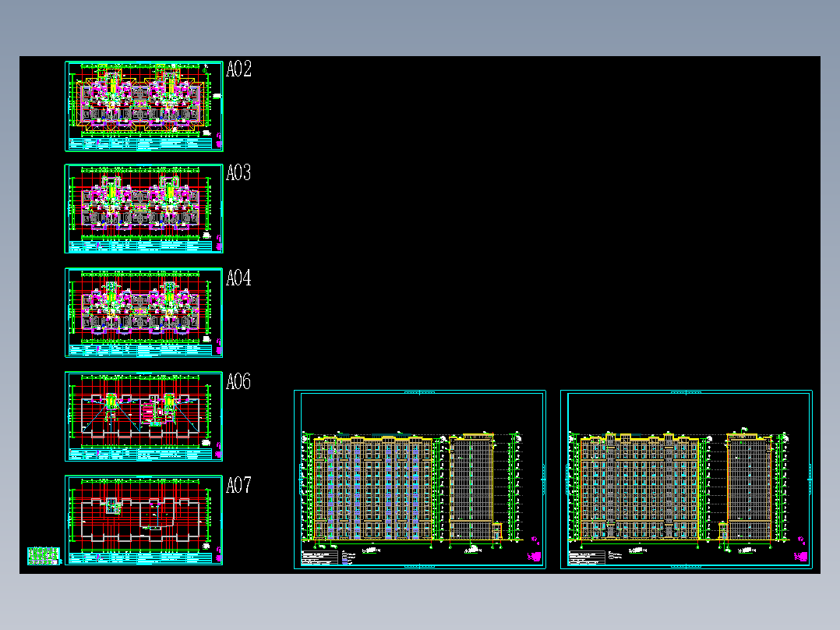Click the A03 sheet label text
Viewport: 840px width, 630px height.
point(239,173)
